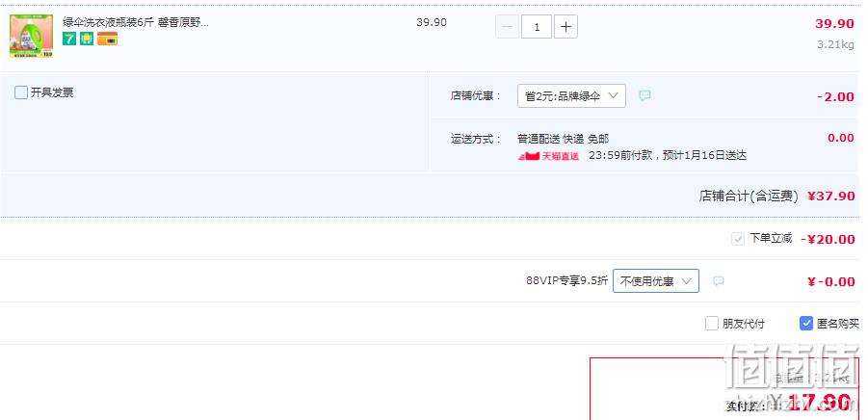Open the laundry detergent product thumbnail
The height and width of the screenshot is (420, 868).
31,36
